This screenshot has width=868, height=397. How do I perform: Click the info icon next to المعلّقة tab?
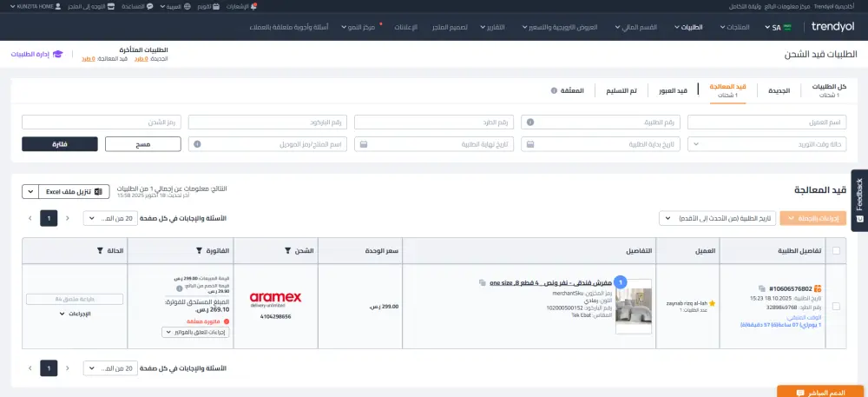[x=554, y=90]
